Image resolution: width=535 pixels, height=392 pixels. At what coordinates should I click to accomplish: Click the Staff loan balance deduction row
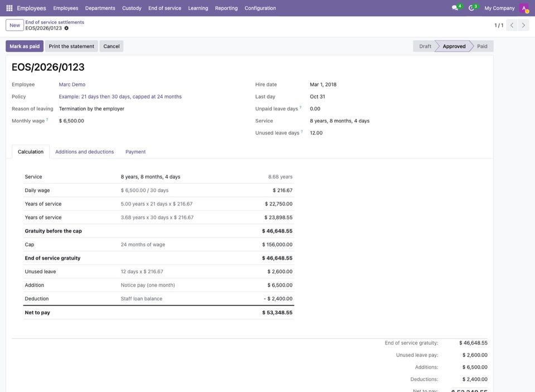coord(158,299)
